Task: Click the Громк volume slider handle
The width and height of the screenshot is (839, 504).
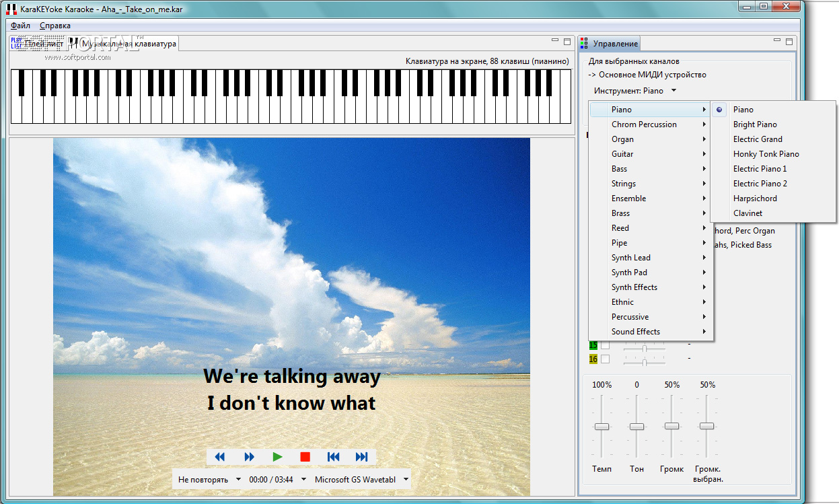Action: [671, 426]
